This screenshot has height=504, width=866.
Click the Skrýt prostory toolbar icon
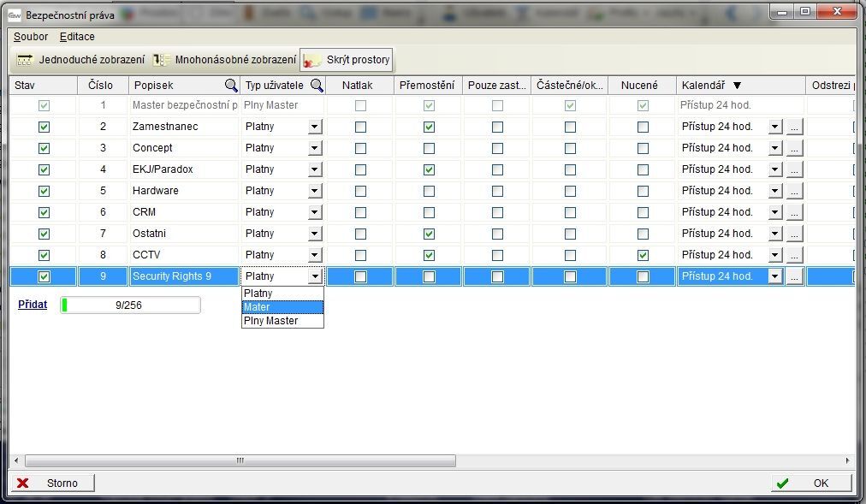(x=313, y=60)
